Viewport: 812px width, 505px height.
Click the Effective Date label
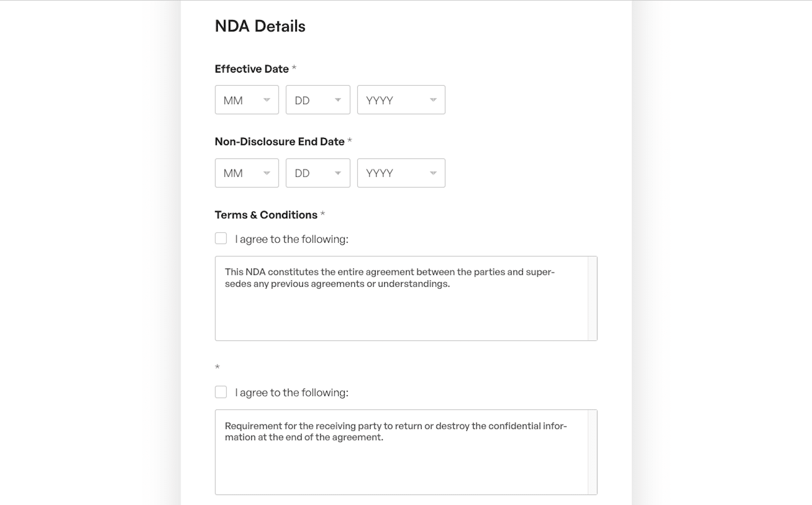[x=252, y=69]
